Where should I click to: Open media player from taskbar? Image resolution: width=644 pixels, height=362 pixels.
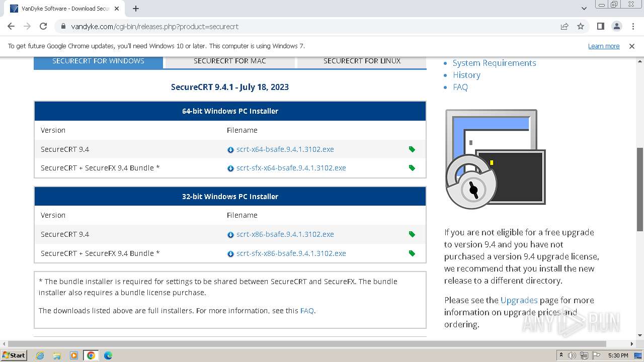(74, 355)
